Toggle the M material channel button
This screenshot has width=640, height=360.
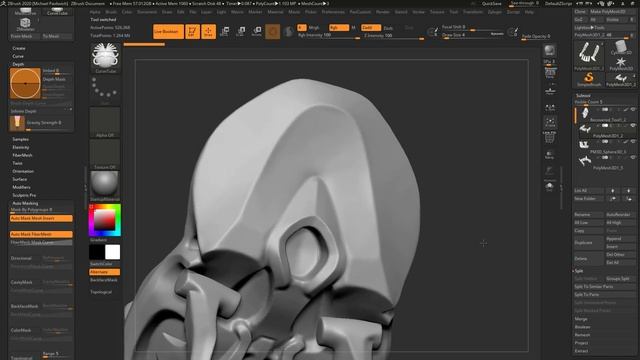pos(353,28)
